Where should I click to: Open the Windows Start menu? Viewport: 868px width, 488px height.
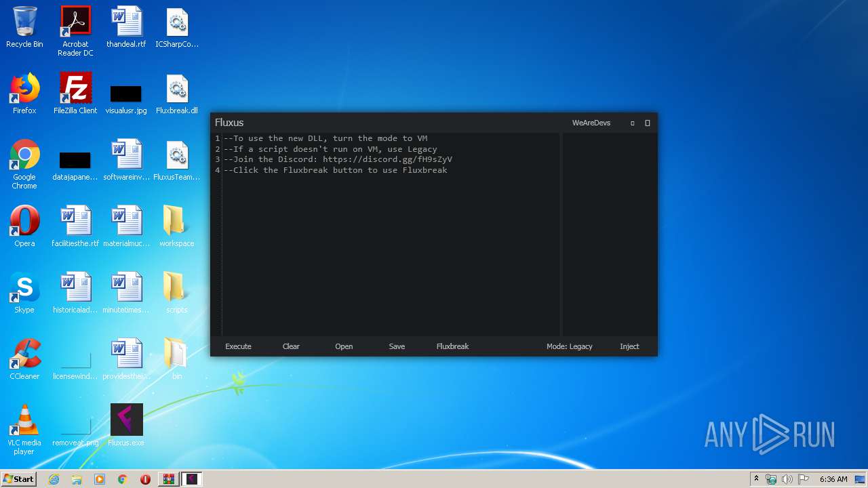coord(18,479)
